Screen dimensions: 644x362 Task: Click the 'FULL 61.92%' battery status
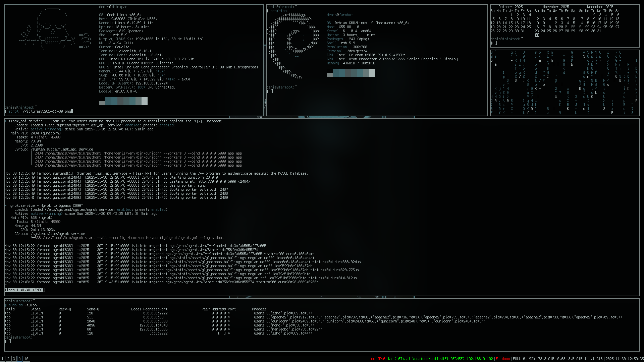524,359
